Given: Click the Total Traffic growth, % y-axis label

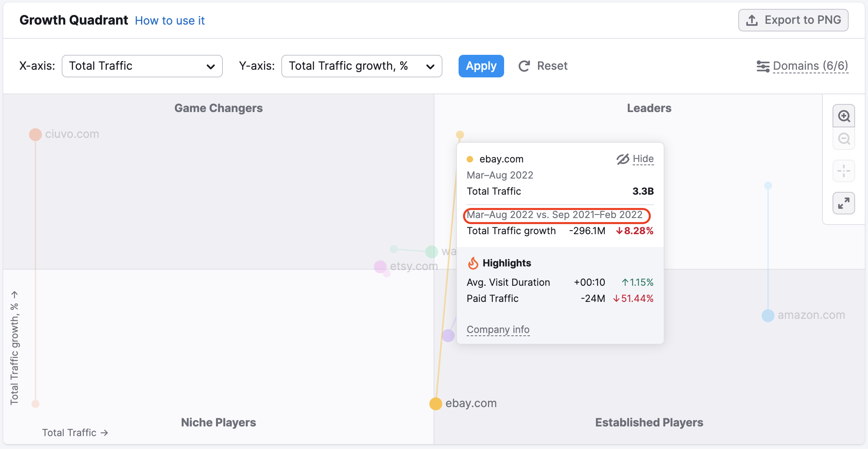Looking at the screenshot, I should [x=15, y=348].
